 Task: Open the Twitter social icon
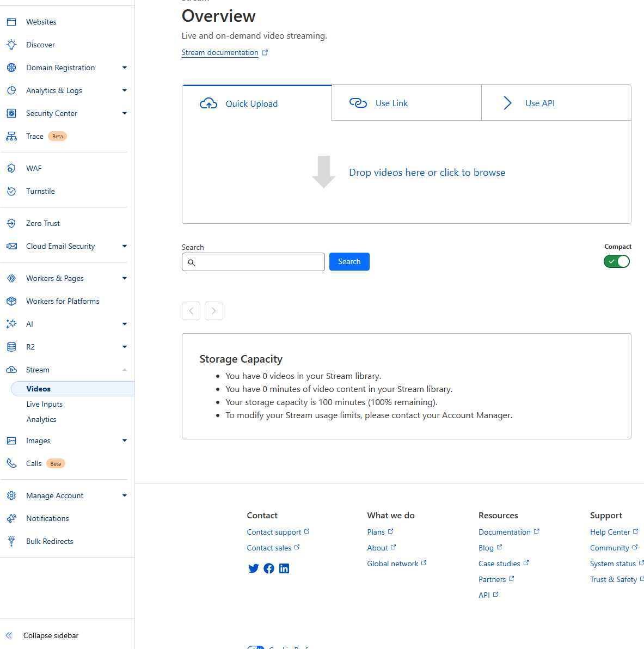pyautogui.click(x=253, y=568)
